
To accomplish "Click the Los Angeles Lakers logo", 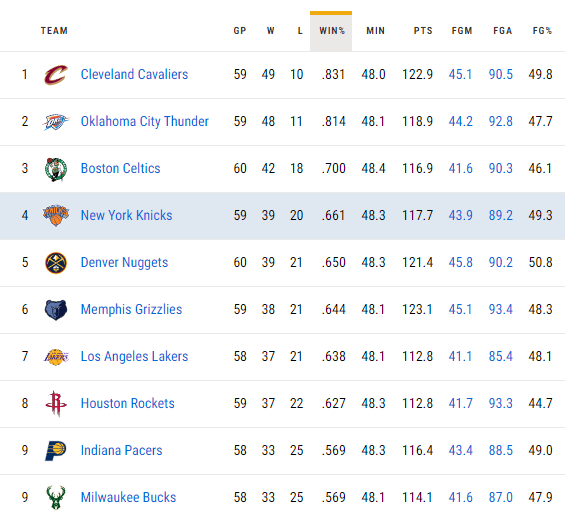I will click(56, 357).
